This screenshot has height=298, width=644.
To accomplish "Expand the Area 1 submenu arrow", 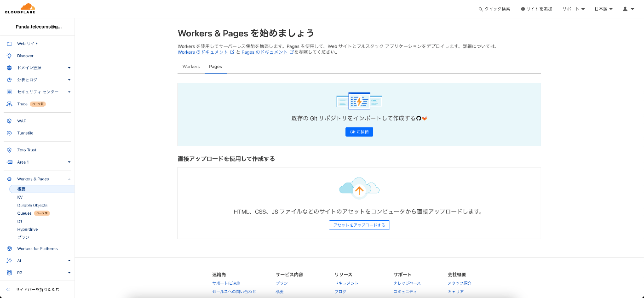I will click(69, 162).
